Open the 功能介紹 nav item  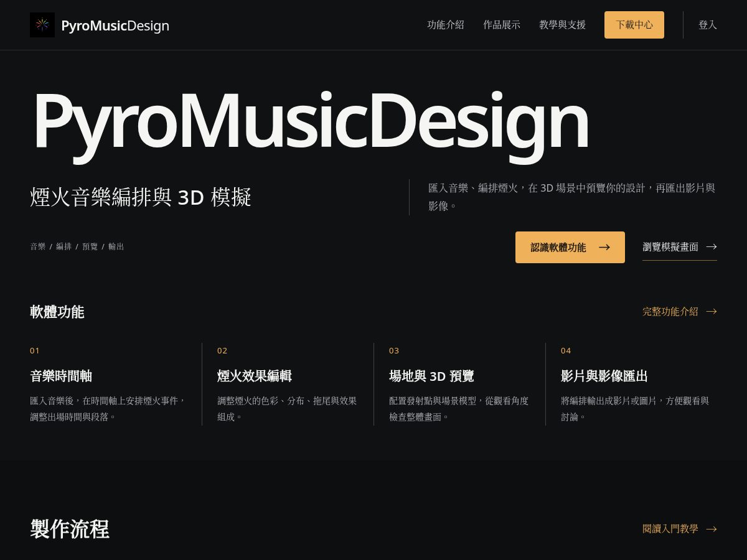pyautogui.click(x=446, y=25)
